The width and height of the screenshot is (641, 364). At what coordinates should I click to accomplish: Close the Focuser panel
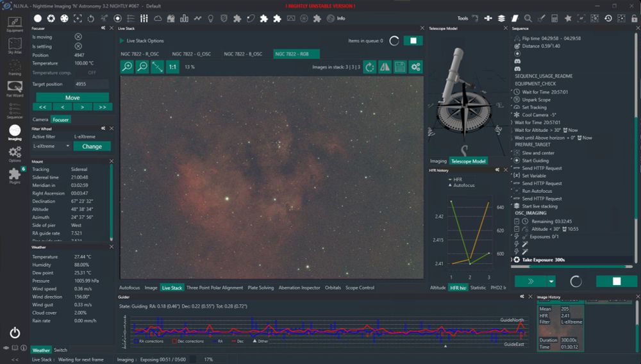point(112,28)
